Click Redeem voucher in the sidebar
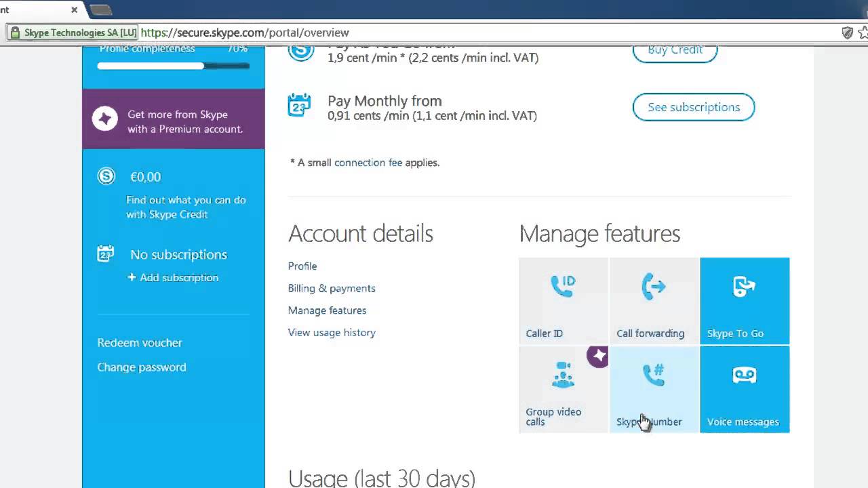The height and width of the screenshot is (488, 868). click(x=140, y=343)
